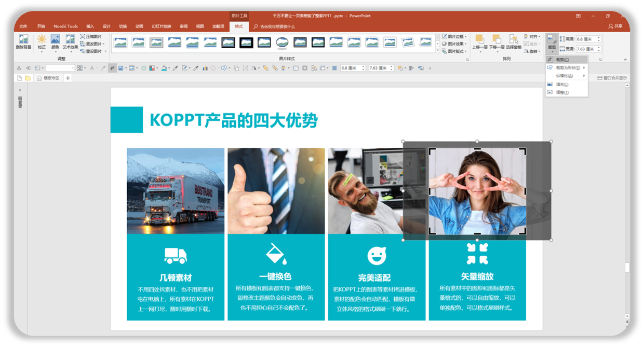Open Artistic Effects (艺术效果)

tap(70, 43)
